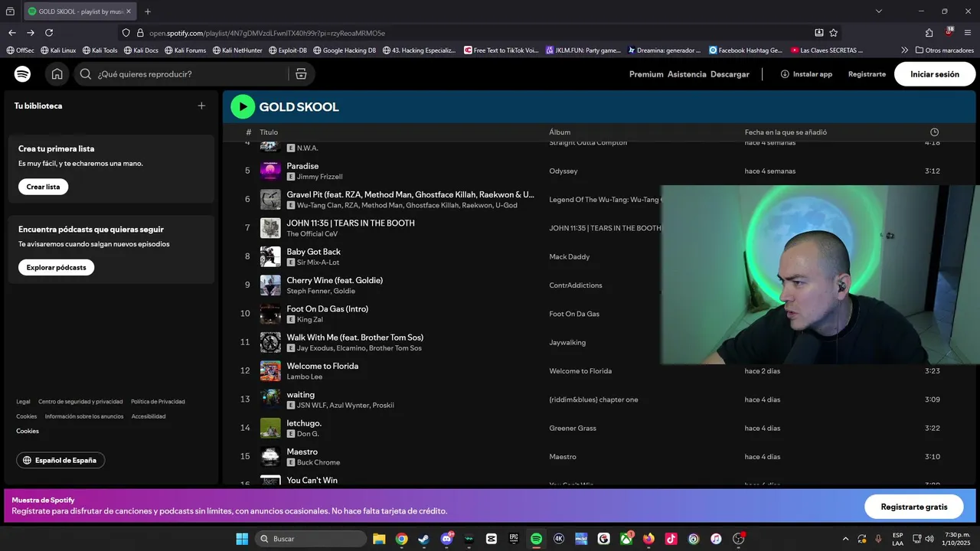Click Instalar app
980x551 pixels.
[806, 74]
